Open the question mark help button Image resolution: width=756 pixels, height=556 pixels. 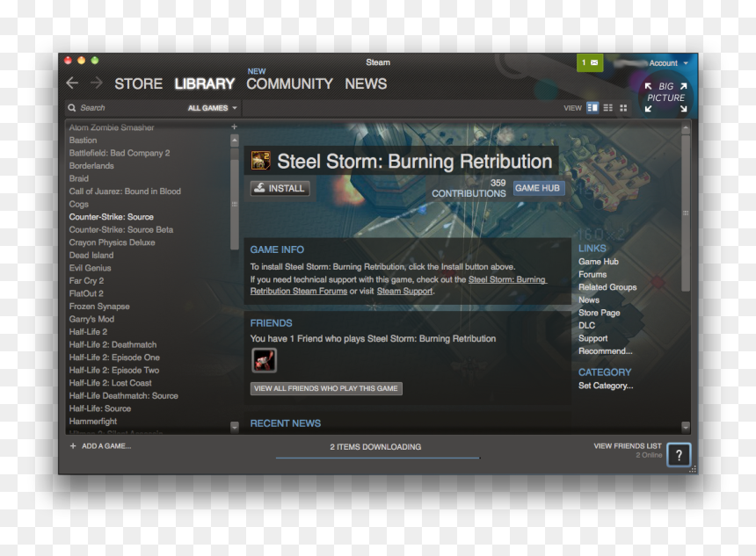point(679,455)
